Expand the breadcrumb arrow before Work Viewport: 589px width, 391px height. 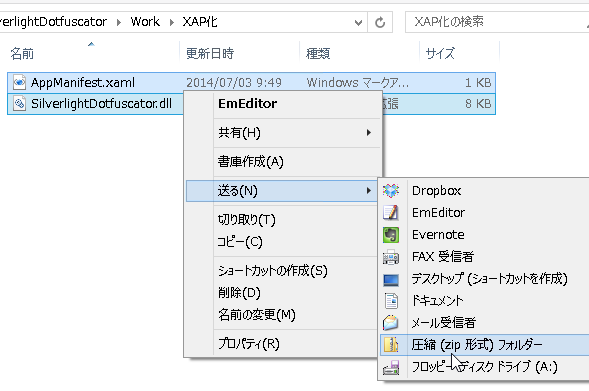(x=119, y=22)
